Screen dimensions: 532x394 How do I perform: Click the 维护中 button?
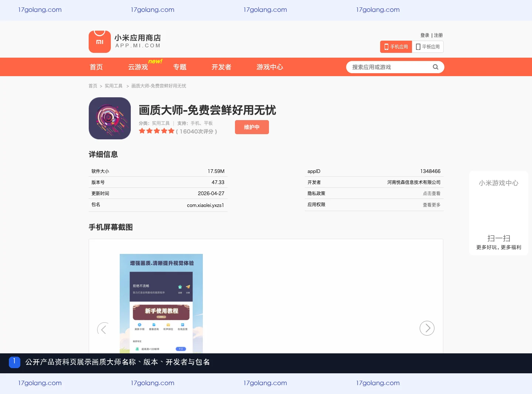click(x=252, y=127)
